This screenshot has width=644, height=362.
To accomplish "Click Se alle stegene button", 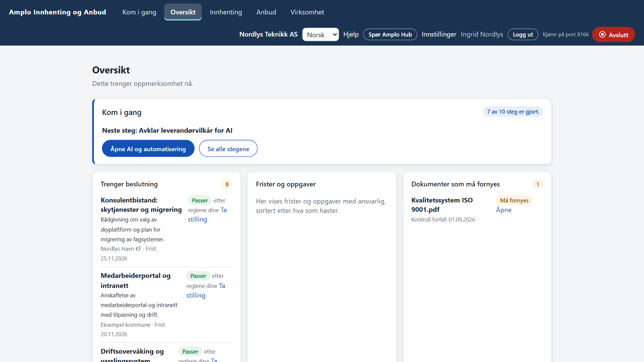I will pyautogui.click(x=228, y=148).
